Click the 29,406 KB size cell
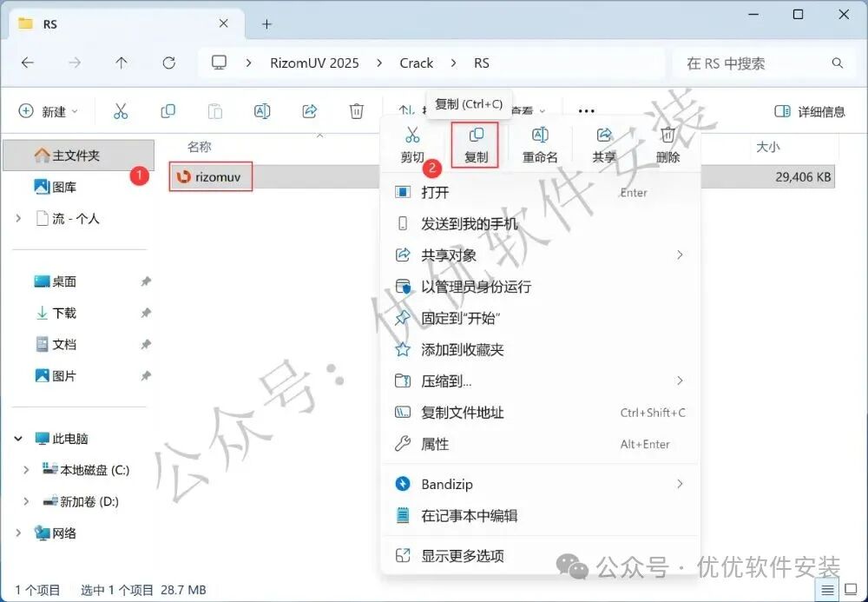Image resolution: width=868 pixels, height=602 pixels. click(803, 177)
